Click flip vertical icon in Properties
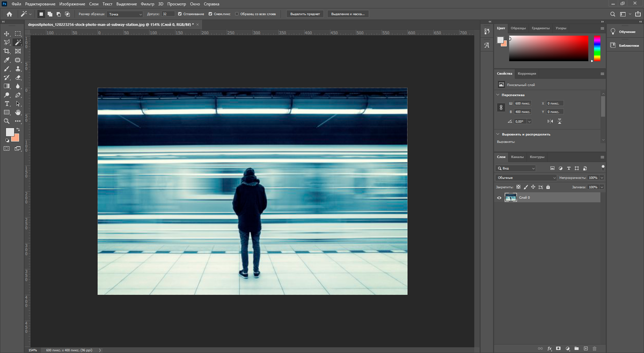This screenshot has width=644, height=353. pyautogui.click(x=559, y=121)
